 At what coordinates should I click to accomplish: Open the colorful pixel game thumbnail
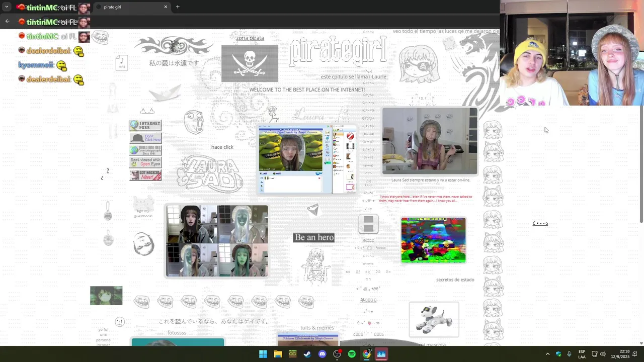(x=433, y=240)
